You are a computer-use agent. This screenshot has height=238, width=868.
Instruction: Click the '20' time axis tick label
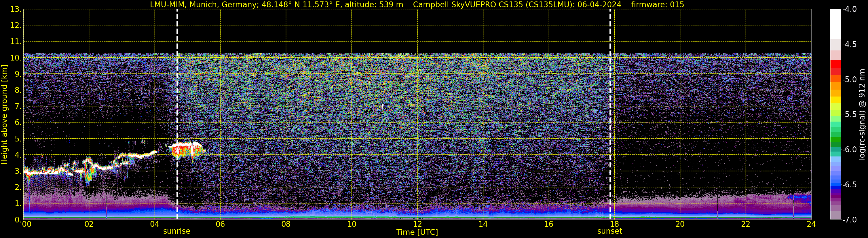(680, 224)
